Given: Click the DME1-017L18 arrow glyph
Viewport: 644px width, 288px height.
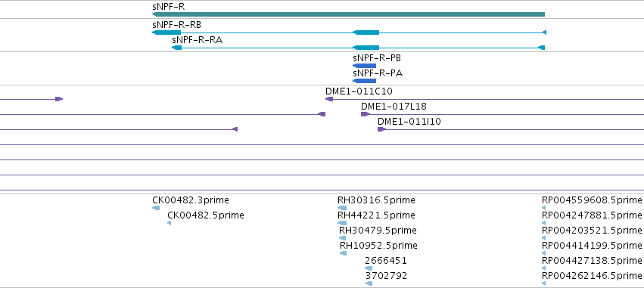Looking at the screenshot, I should tap(366, 114).
